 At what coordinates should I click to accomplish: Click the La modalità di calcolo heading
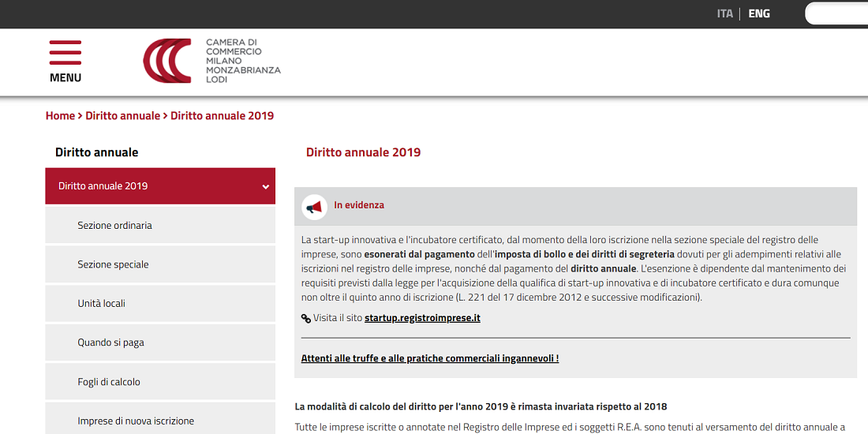pos(481,407)
